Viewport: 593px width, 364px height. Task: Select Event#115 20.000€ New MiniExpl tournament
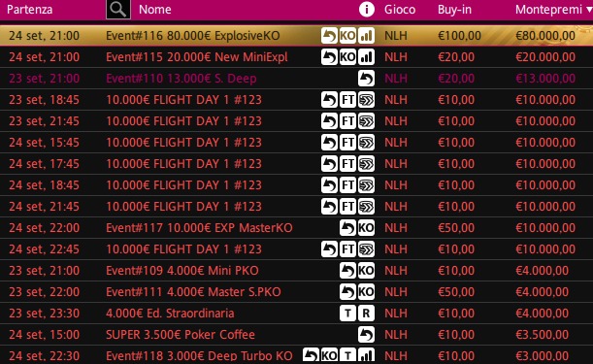click(x=297, y=57)
